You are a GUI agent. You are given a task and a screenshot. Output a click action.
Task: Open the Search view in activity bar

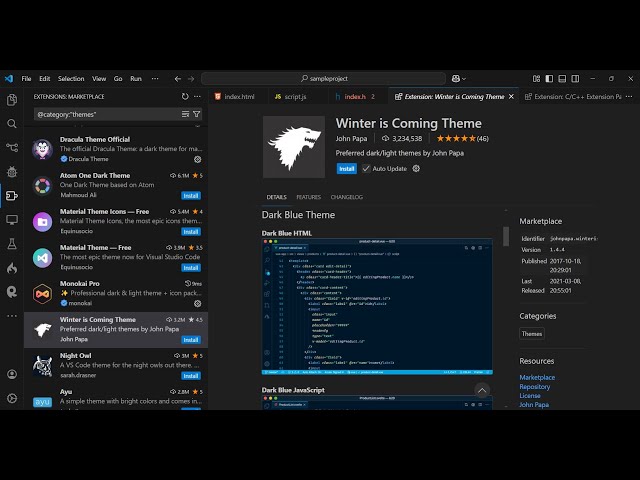click(12, 124)
